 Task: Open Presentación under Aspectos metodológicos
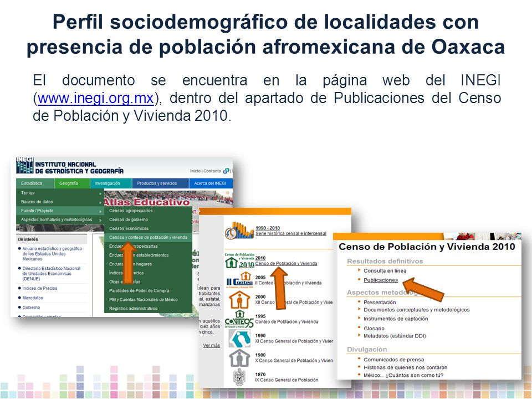tap(380, 302)
